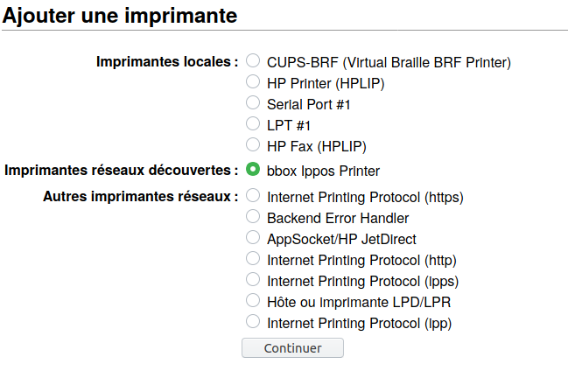Select Hôte ou imprimante LPD/LPR option

click(253, 301)
